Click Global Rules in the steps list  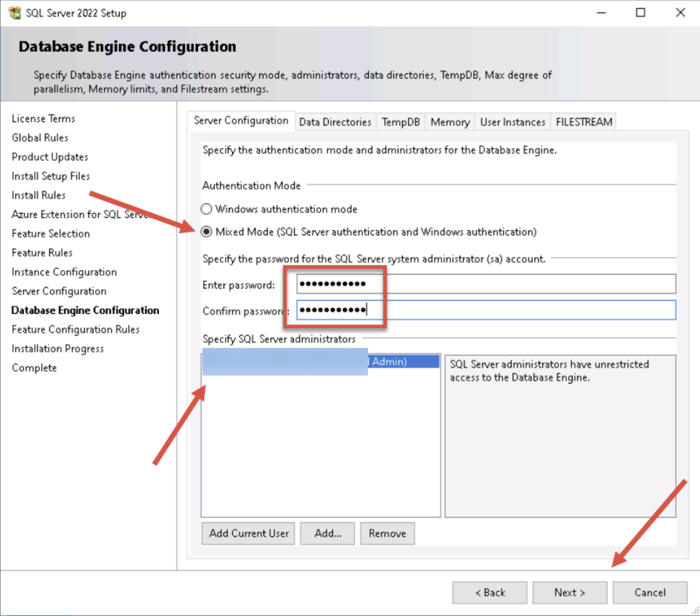click(40, 138)
